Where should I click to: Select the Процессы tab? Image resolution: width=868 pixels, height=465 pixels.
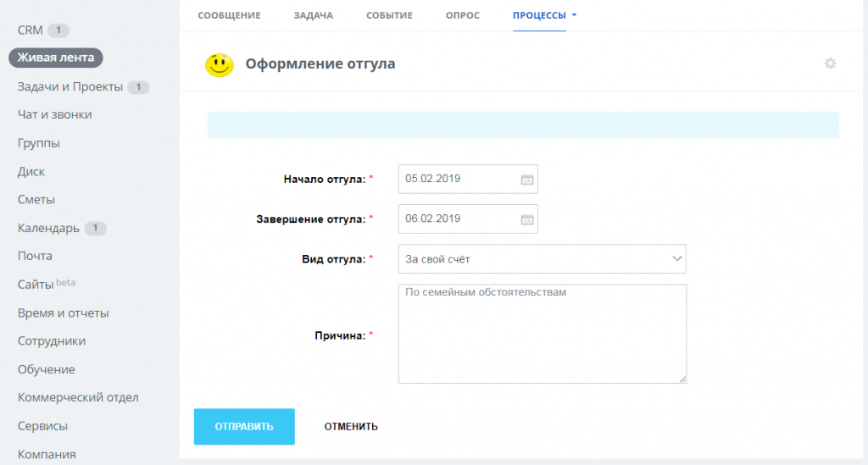coord(539,15)
